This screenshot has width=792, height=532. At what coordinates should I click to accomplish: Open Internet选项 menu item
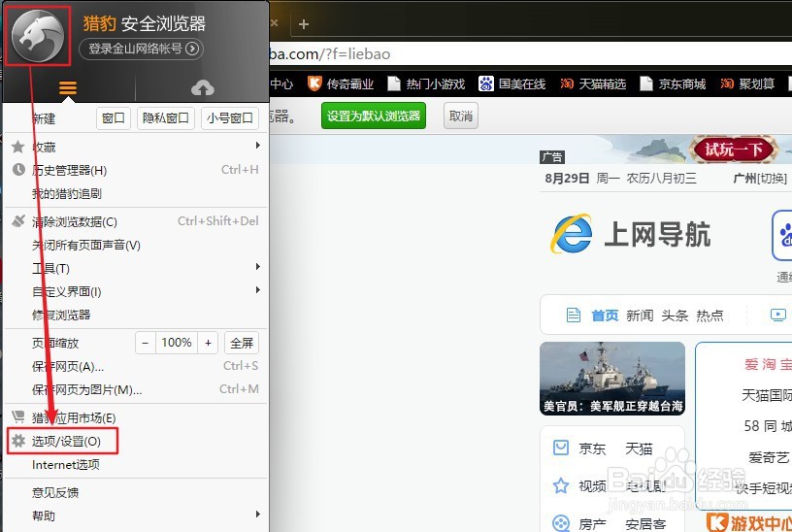click(135, 465)
